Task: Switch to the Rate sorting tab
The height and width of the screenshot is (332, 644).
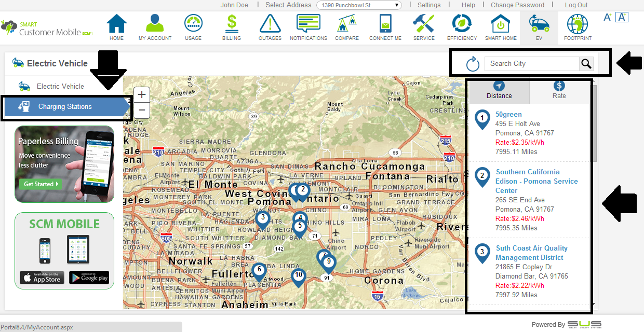Action: pos(559,91)
